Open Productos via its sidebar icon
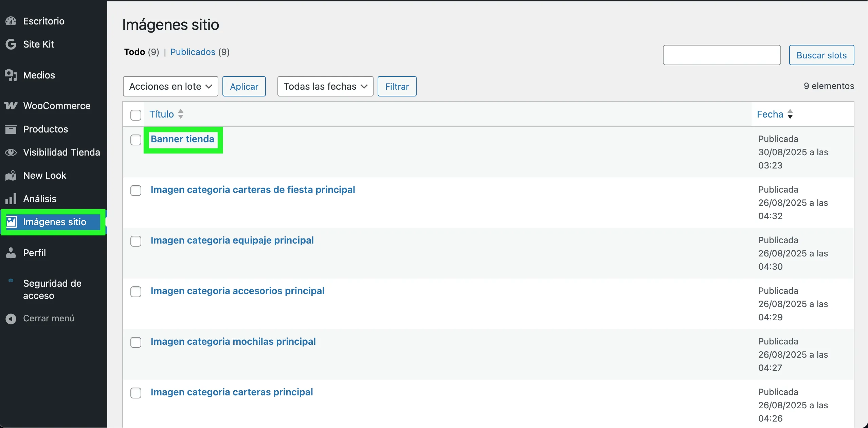Viewport: 868px width, 428px height. tap(11, 129)
